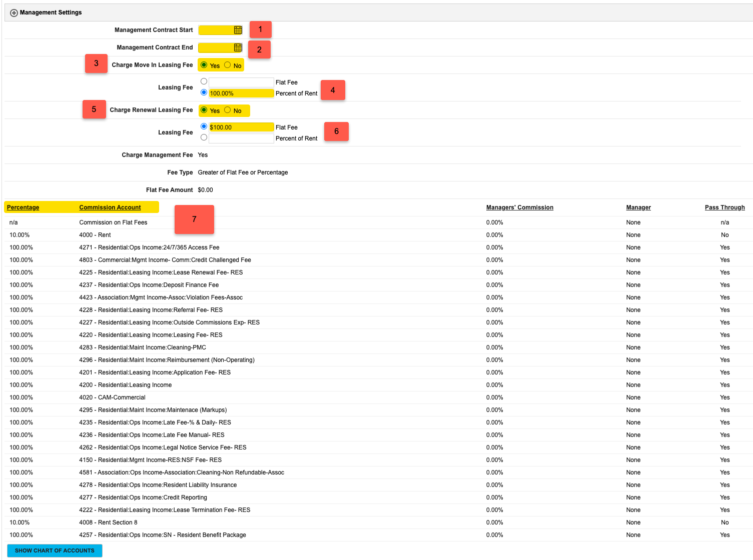Sort the table by Percentage column
753x560 pixels.
point(23,207)
